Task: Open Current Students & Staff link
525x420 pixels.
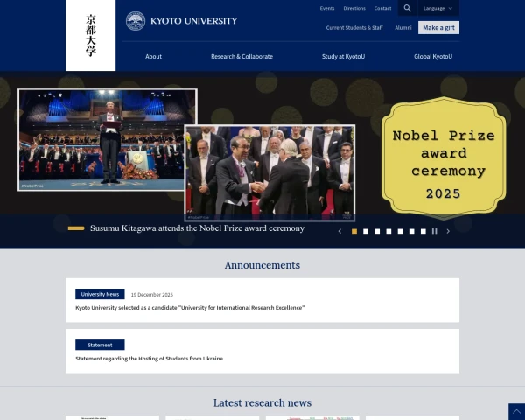Action: 354,28
